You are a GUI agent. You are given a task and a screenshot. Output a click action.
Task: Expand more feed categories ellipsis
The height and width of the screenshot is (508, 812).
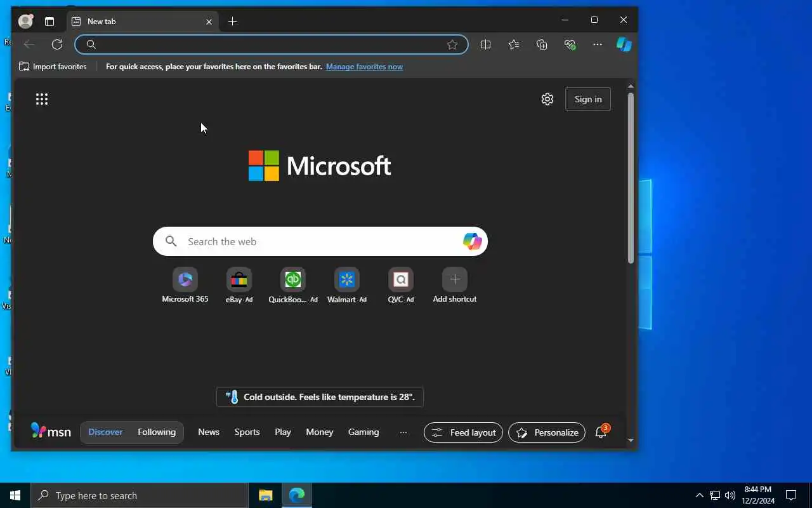[x=403, y=432]
